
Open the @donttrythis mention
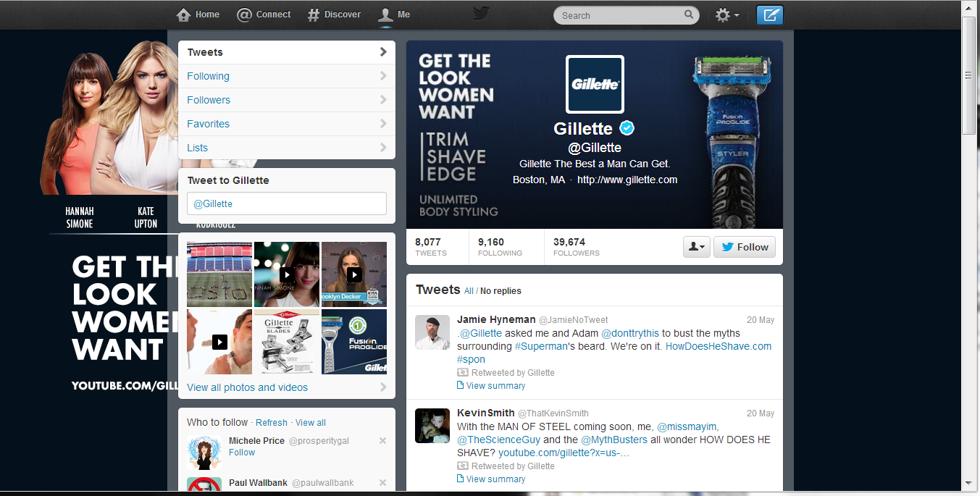click(x=630, y=333)
